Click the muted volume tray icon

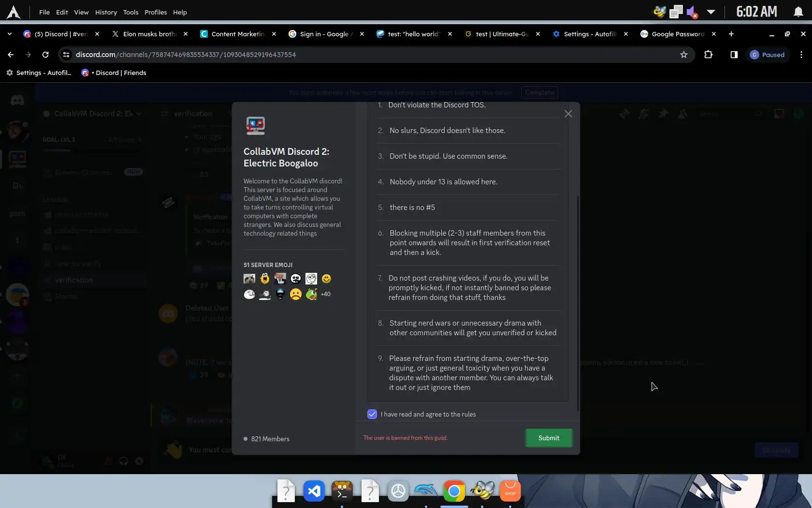pos(692,12)
